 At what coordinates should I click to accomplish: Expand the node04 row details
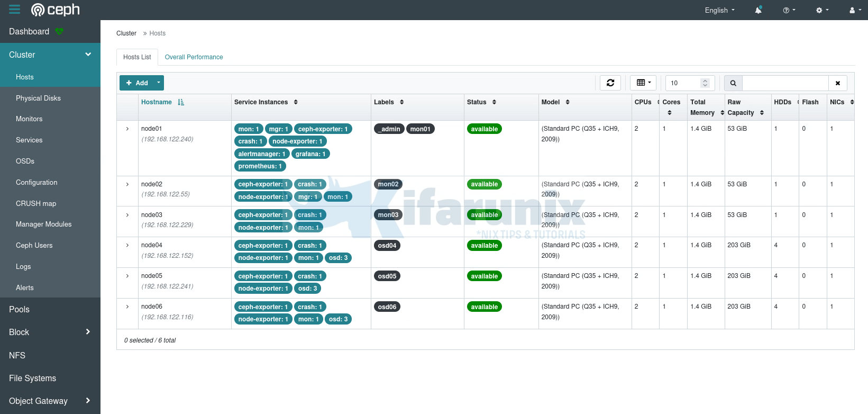pos(127,245)
